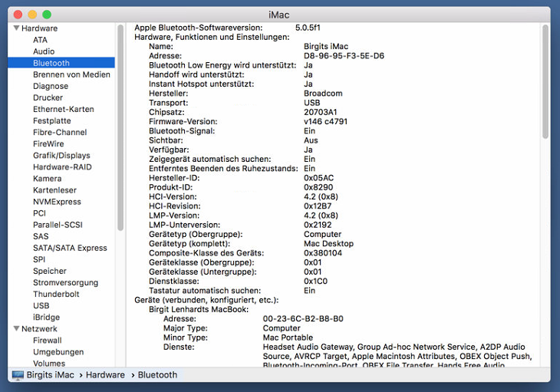The width and height of the screenshot is (560, 392).
Task: Select iBridge in the sidebar
Action: [47, 317]
